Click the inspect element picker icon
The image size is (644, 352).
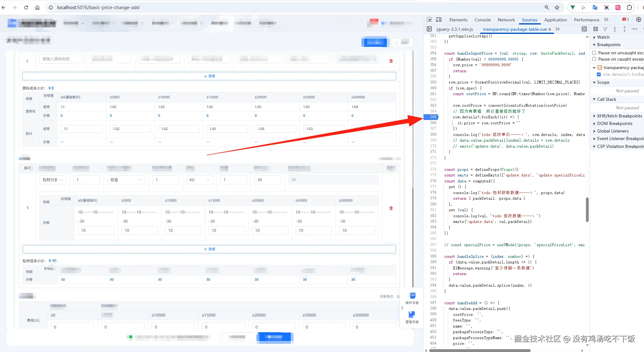tap(429, 20)
